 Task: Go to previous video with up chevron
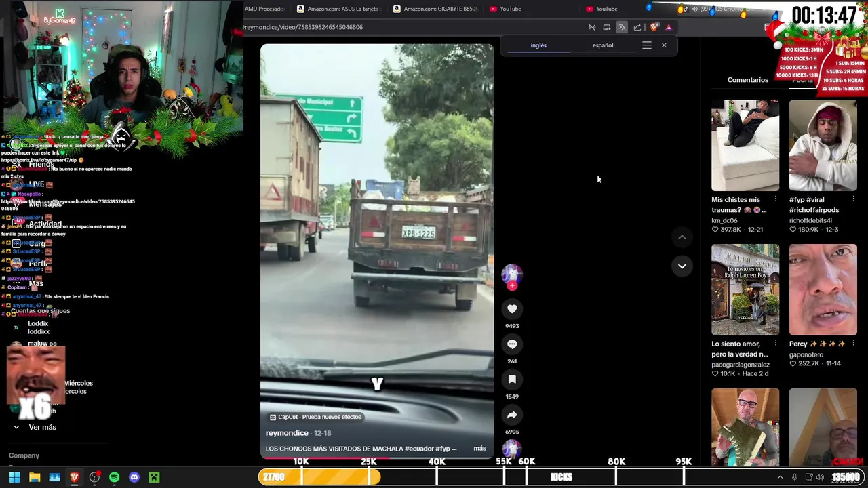coord(682,237)
